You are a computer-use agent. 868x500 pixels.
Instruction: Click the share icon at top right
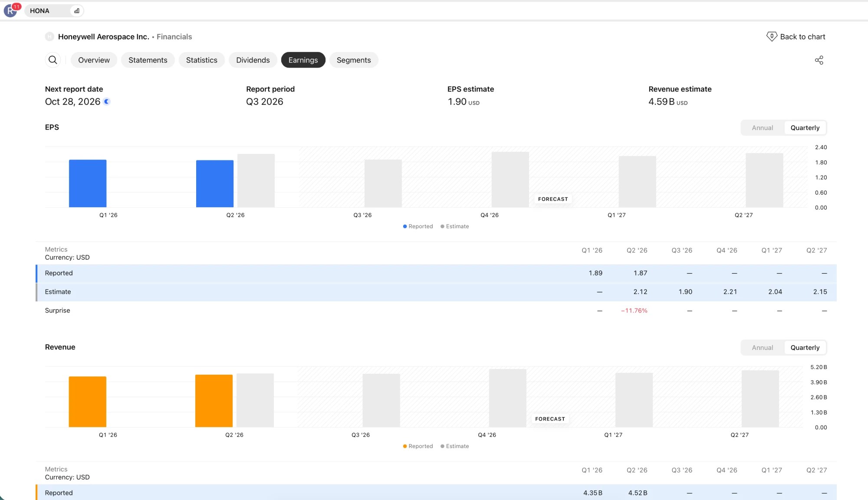pyautogui.click(x=819, y=60)
